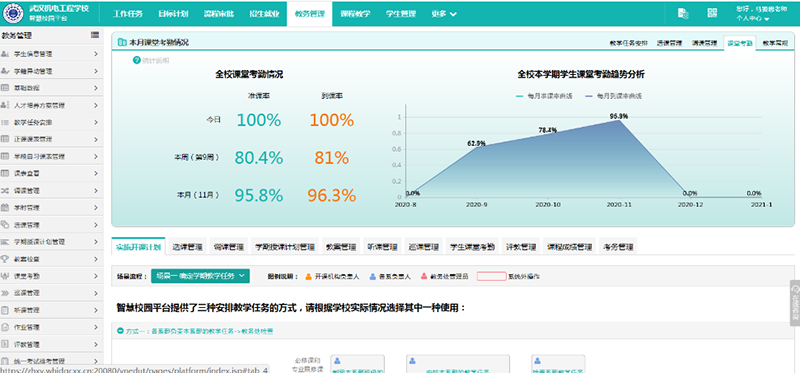The width and height of the screenshot is (800, 373).
Task: Expand the 教学任务安排 sidebar arrow
Action: [x=95, y=122]
